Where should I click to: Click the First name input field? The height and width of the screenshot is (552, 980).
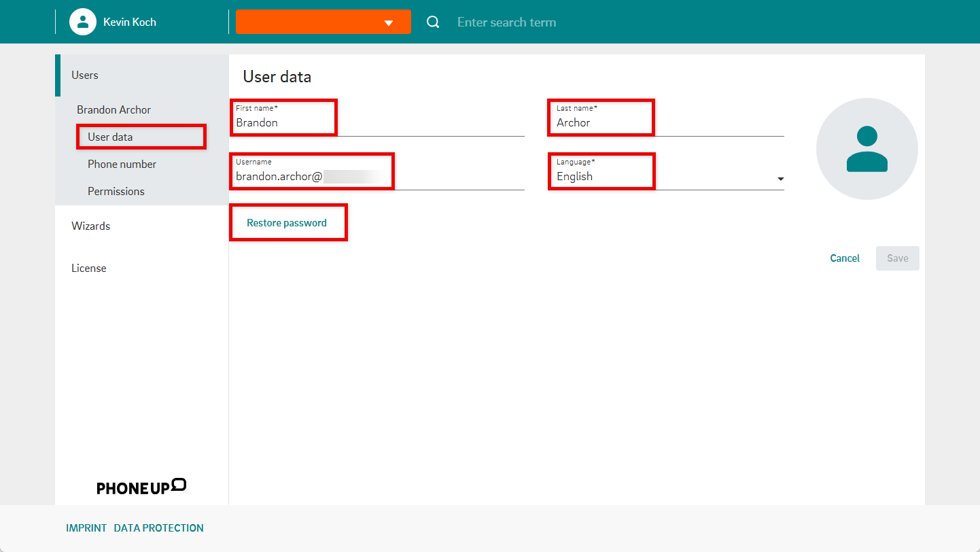pyautogui.click(x=377, y=123)
